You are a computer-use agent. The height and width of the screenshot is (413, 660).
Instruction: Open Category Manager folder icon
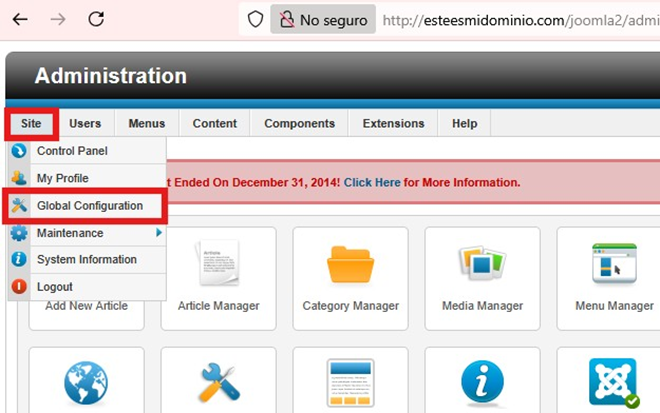(350, 265)
